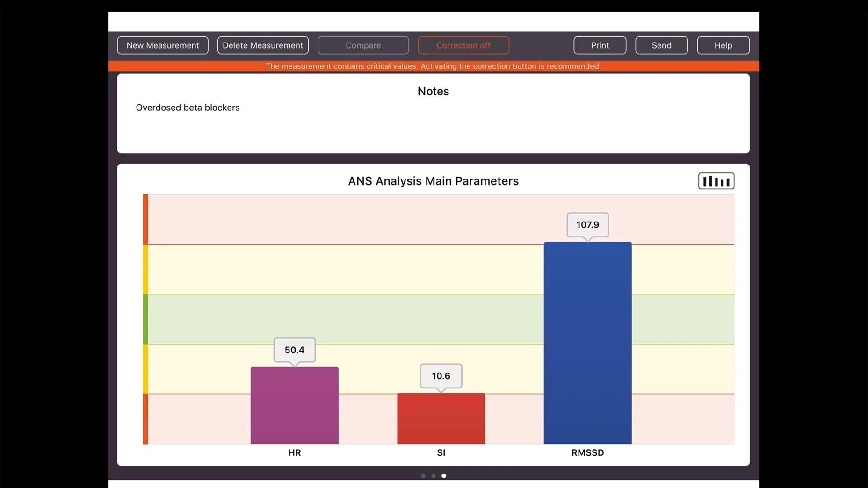This screenshot has width=868, height=488.
Task: Go to the second page dot
Action: pyautogui.click(x=434, y=476)
